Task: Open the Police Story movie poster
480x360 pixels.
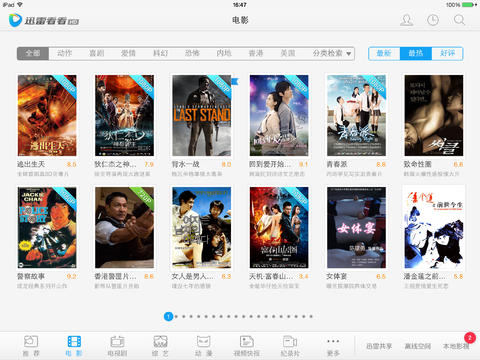Action: click(47, 227)
